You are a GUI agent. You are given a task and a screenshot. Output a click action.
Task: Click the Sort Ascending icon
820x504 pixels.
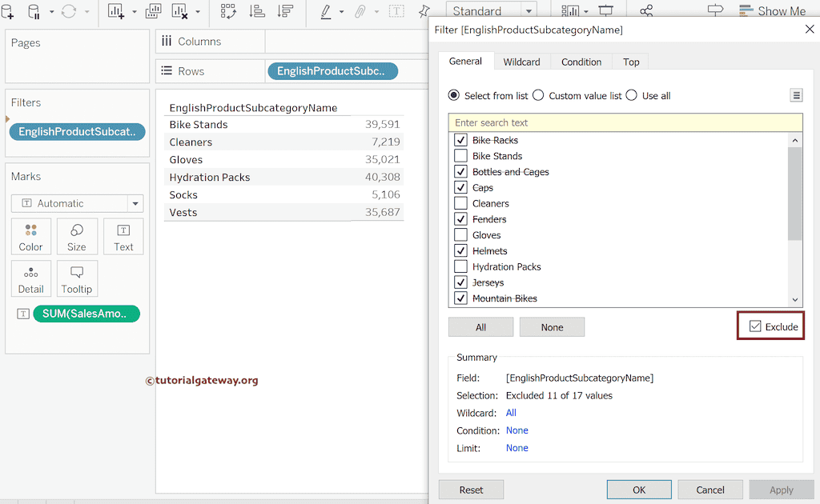(x=257, y=11)
